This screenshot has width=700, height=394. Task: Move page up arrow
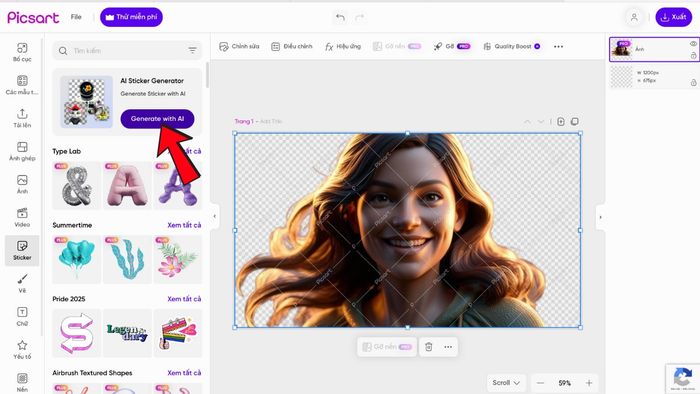click(x=527, y=121)
